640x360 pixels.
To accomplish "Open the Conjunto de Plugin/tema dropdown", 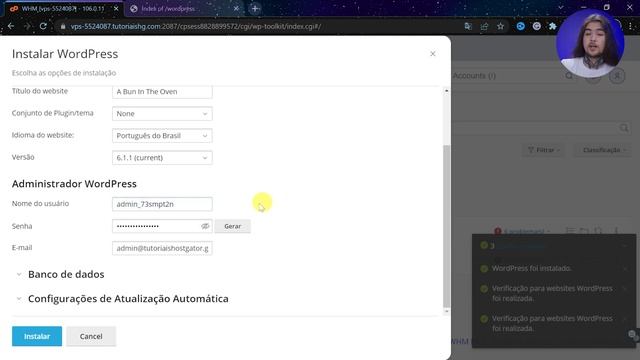I will (162, 113).
